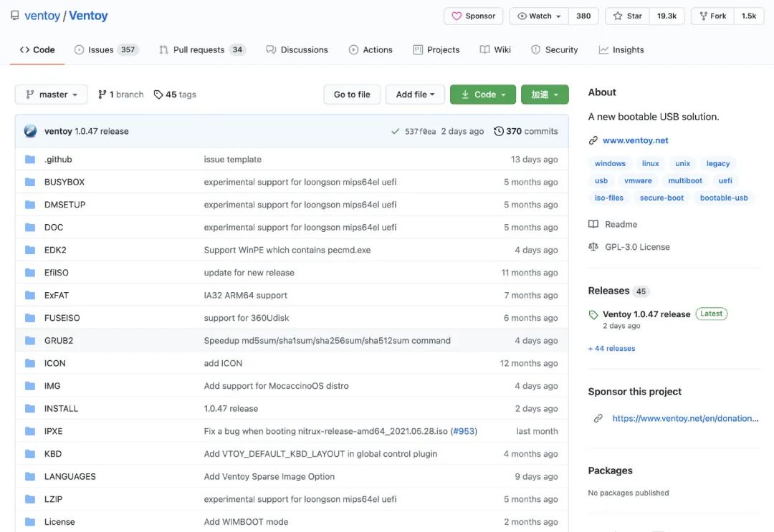
Task: Click the 537f0ea commit hash
Action: pos(420,132)
